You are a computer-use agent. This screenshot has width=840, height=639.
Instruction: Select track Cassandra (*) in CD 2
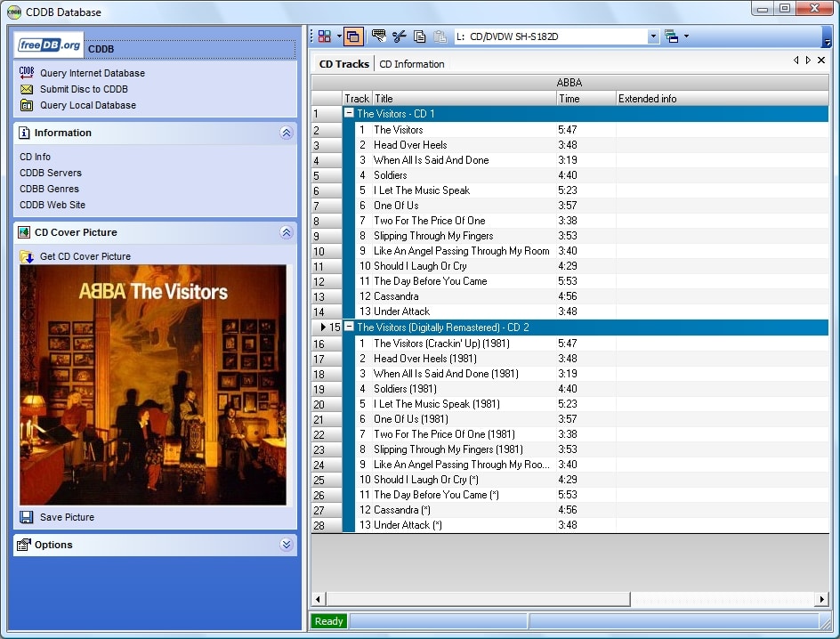(x=402, y=510)
